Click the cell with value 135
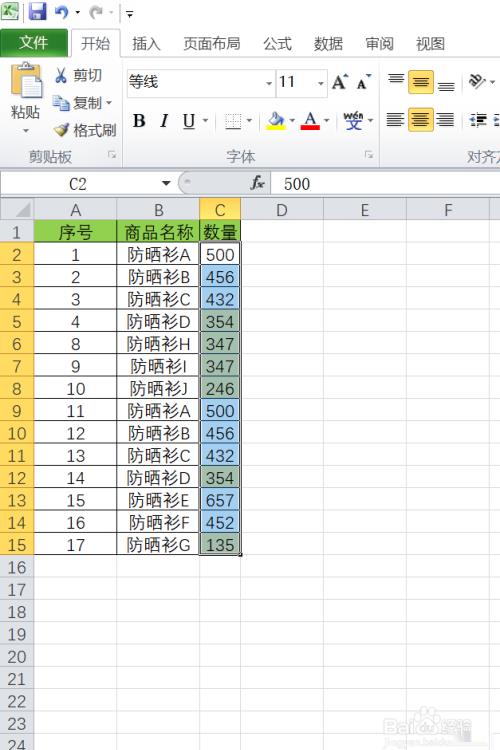Screen dimensions: 500x750 tap(220, 545)
